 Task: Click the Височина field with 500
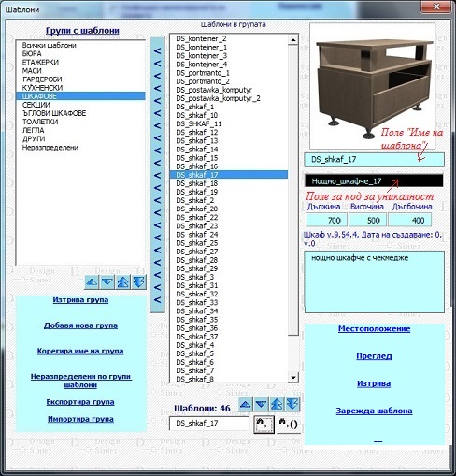(367, 220)
